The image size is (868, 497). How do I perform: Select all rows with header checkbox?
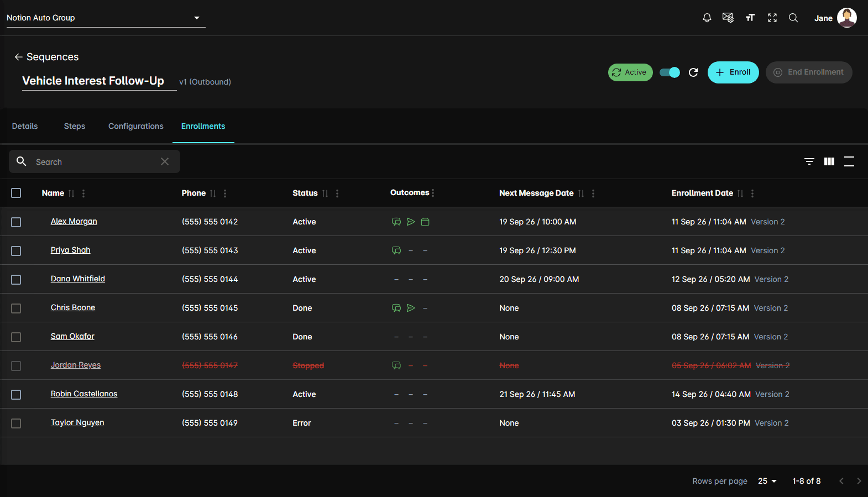point(16,193)
